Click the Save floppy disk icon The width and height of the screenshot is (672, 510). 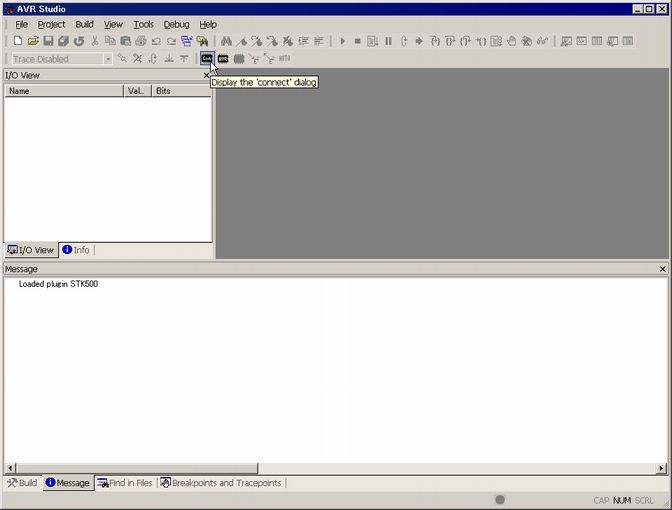tap(48, 41)
